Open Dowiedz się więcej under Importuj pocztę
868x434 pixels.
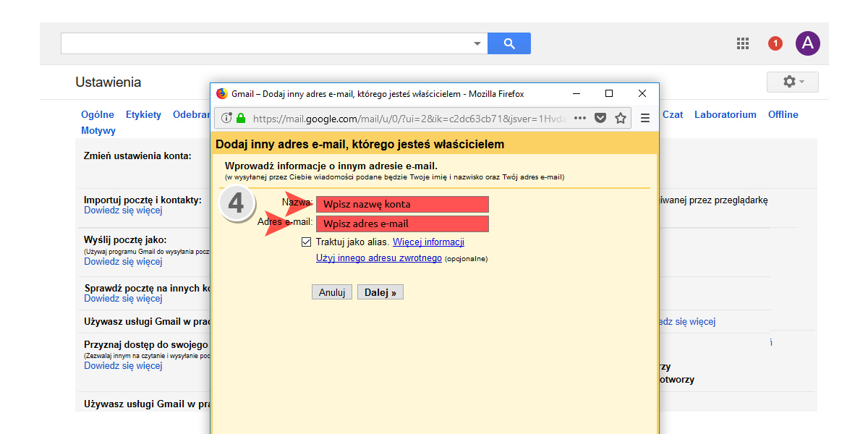point(123,210)
